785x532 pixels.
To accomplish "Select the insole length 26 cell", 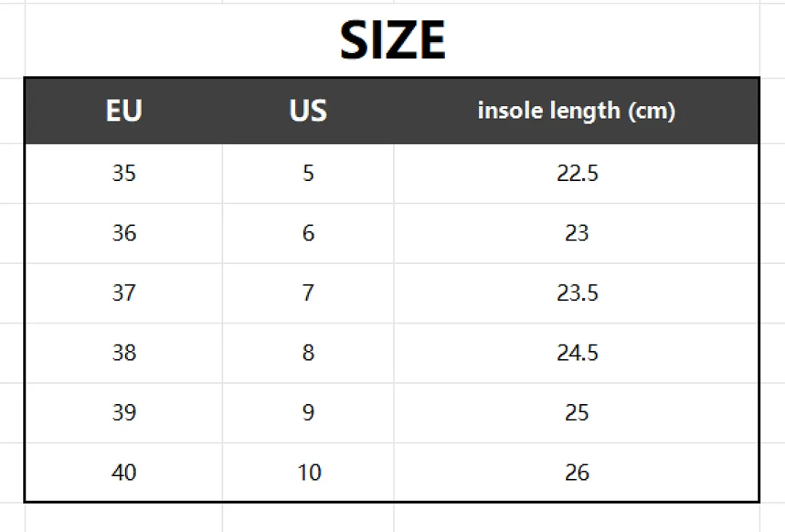I will pyautogui.click(x=576, y=472).
